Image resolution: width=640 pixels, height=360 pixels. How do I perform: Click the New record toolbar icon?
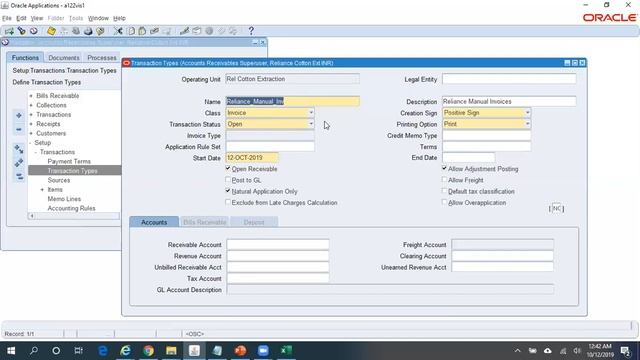9,31
